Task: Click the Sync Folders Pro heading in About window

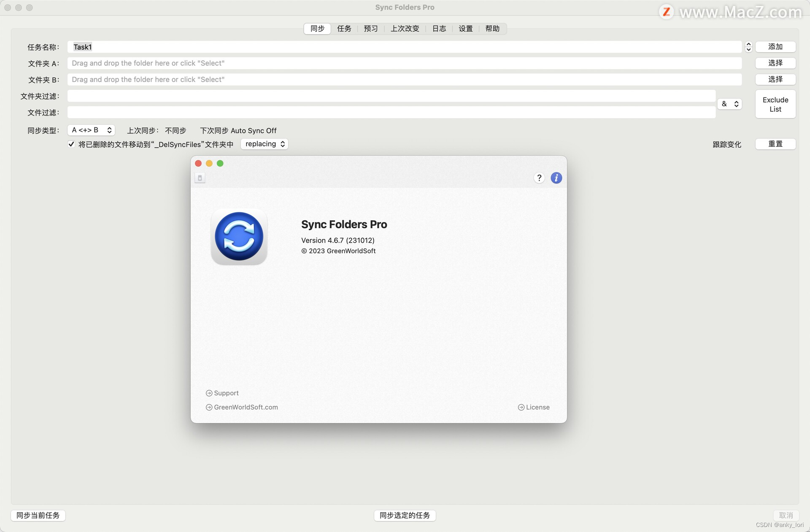Action: (x=344, y=224)
